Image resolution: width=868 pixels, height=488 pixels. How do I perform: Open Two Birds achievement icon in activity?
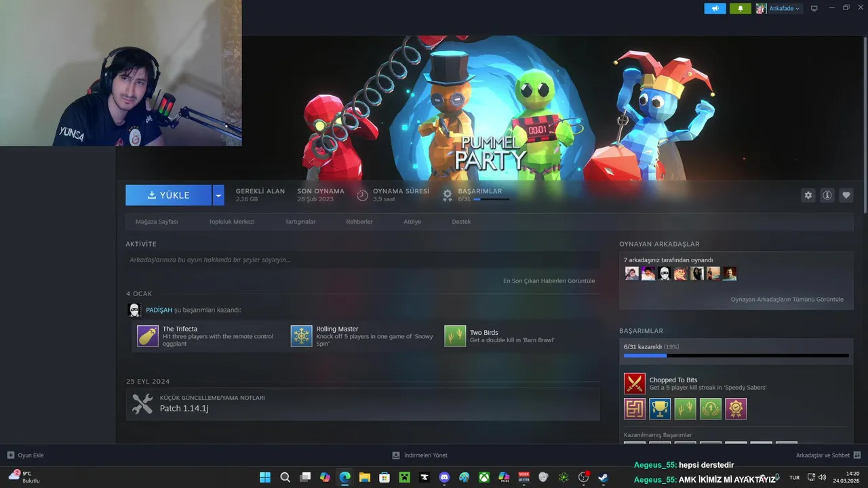455,336
